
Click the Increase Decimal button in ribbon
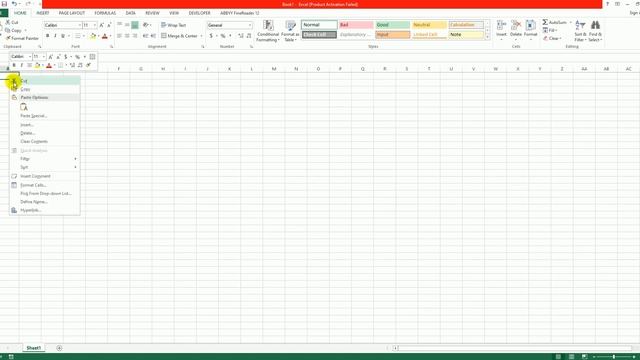[240, 36]
